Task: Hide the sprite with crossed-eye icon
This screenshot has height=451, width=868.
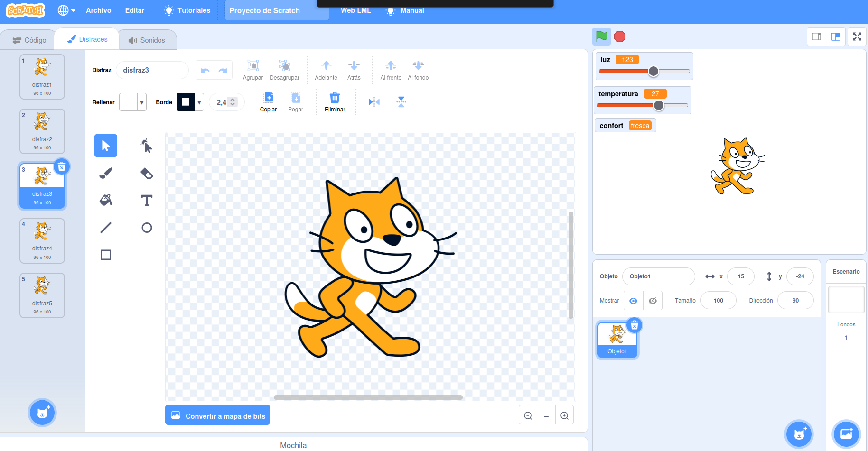Action: (x=653, y=301)
